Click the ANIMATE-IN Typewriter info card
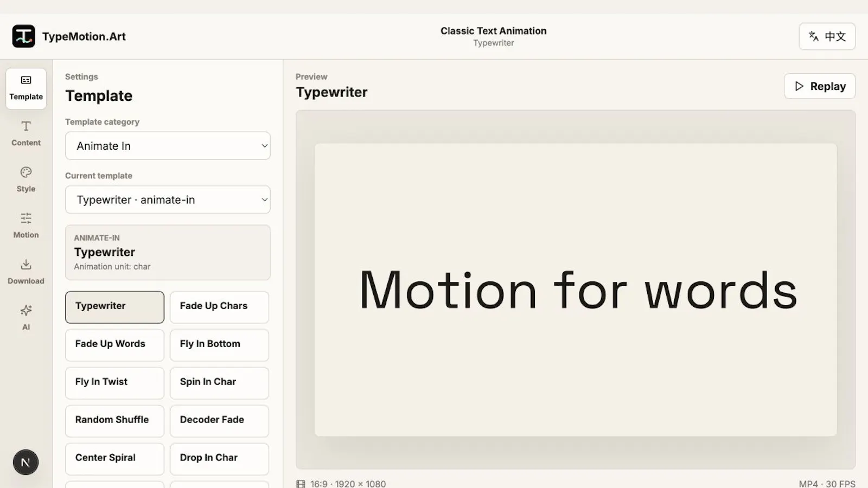The image size is (868, 488). (168, 253)
